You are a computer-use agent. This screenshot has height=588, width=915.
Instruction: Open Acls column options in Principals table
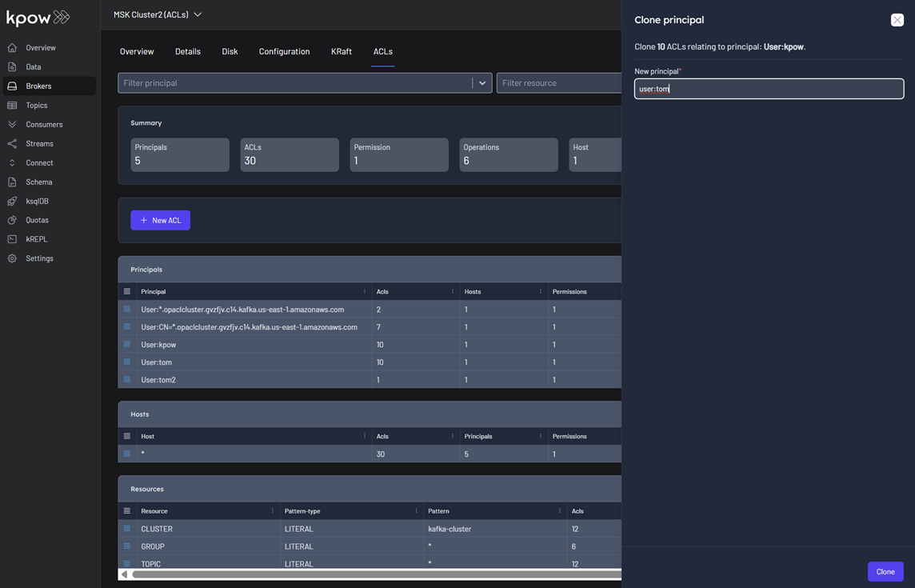click(x=453, y=291)
